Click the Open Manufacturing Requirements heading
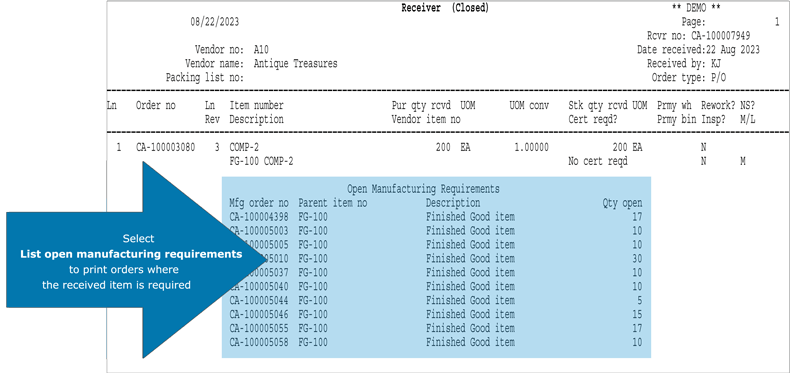This screenshot has width=800, height=373. [423, 189]
